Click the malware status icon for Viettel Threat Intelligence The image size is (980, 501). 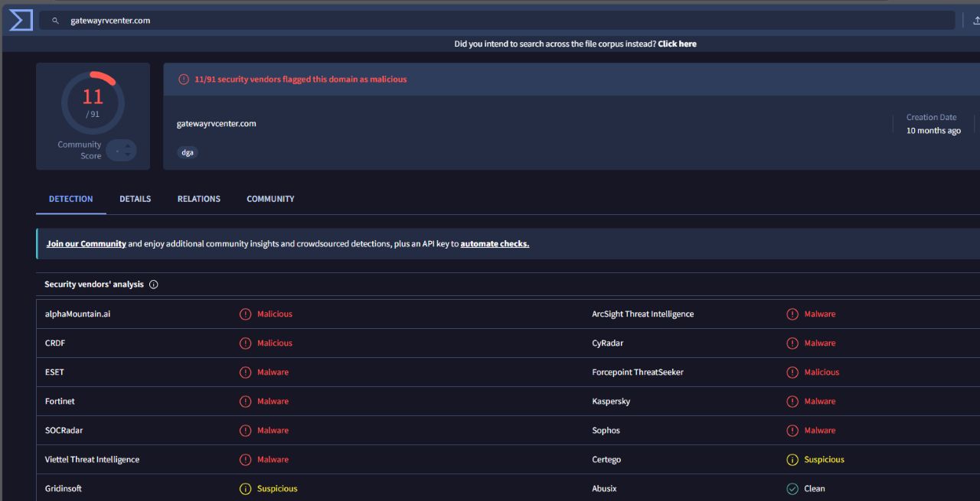click(245, 460)
